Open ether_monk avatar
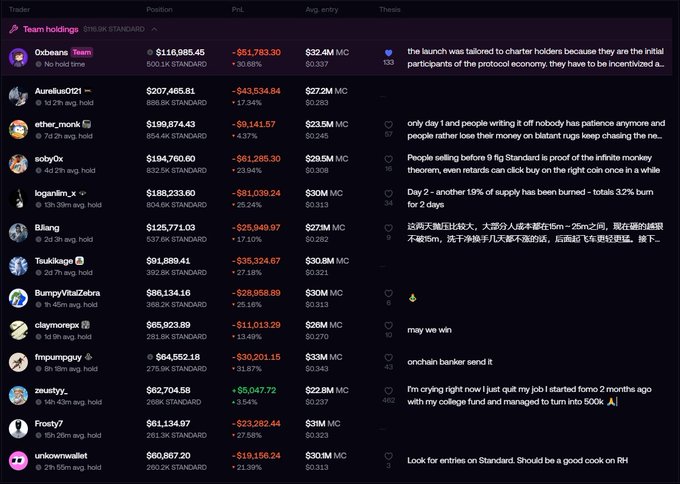This screenshot has width=680, height=484. tap(18, 129)
